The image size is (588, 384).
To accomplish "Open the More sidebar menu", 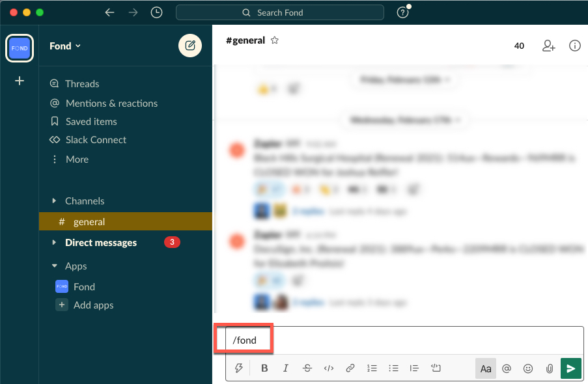I will click(x=69, y=159).
